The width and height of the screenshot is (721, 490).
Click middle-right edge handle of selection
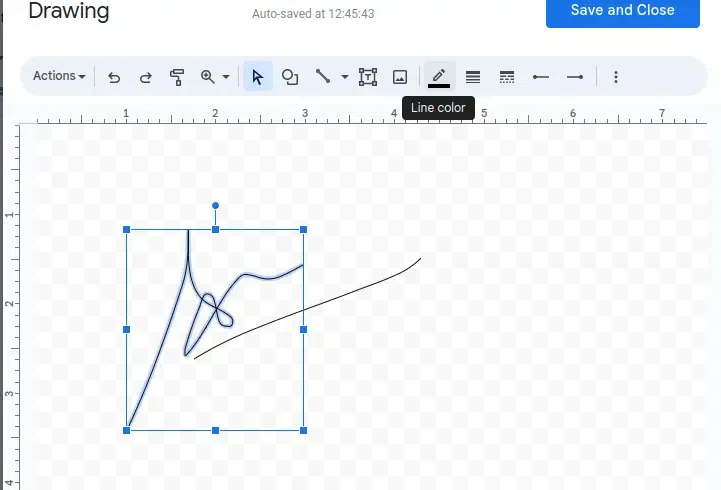click(303, 330)
